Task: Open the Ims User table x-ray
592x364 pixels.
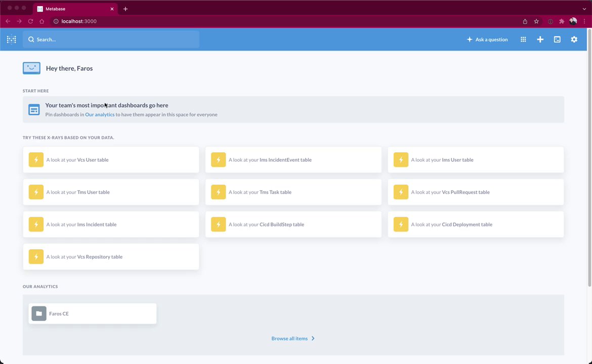Action: pyautogui.click(x=476, y=160)
